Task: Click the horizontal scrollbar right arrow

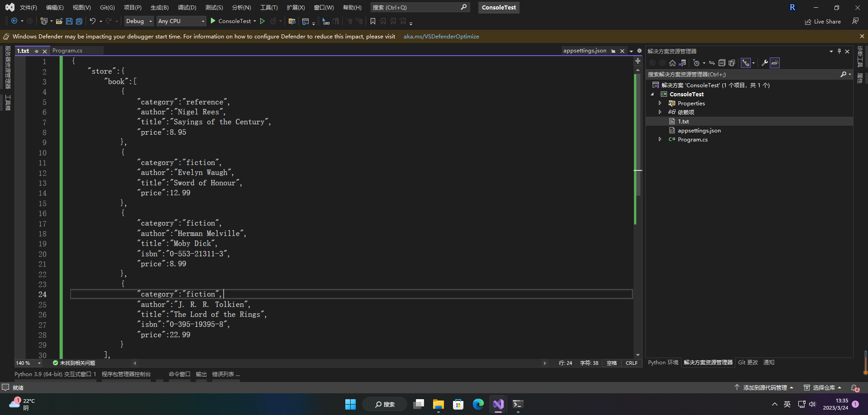Action: (x=545, y=363)
